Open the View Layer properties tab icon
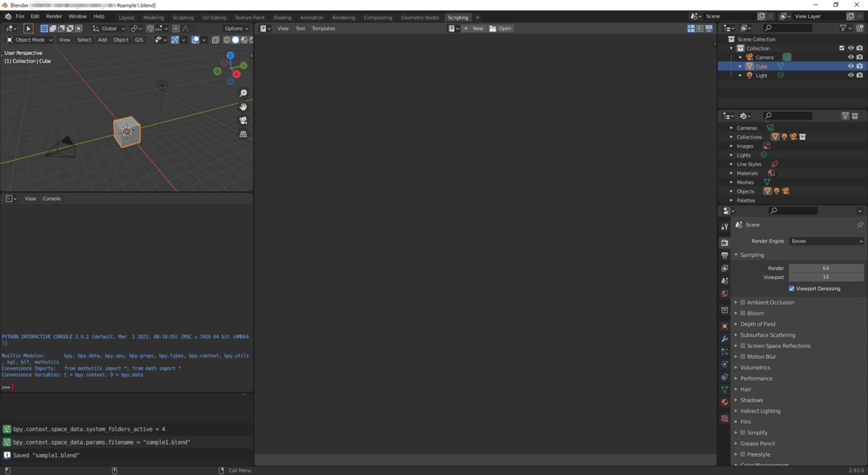This screenshot has height=475, width=868. 724,268
